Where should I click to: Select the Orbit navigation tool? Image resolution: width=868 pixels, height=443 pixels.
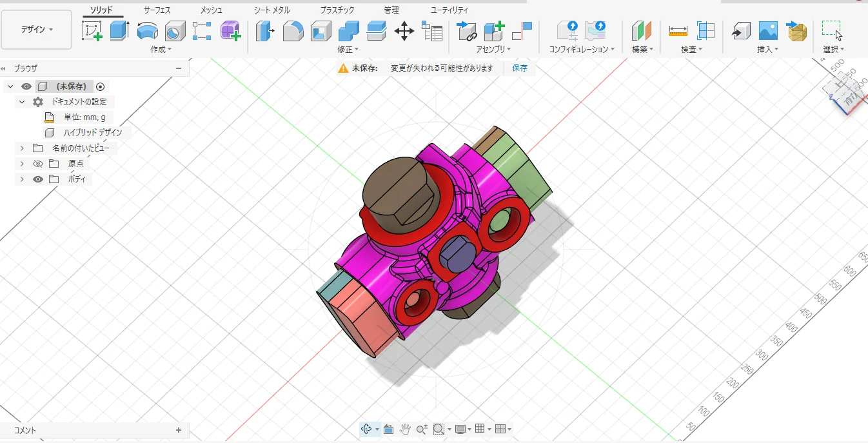(366, 429)
